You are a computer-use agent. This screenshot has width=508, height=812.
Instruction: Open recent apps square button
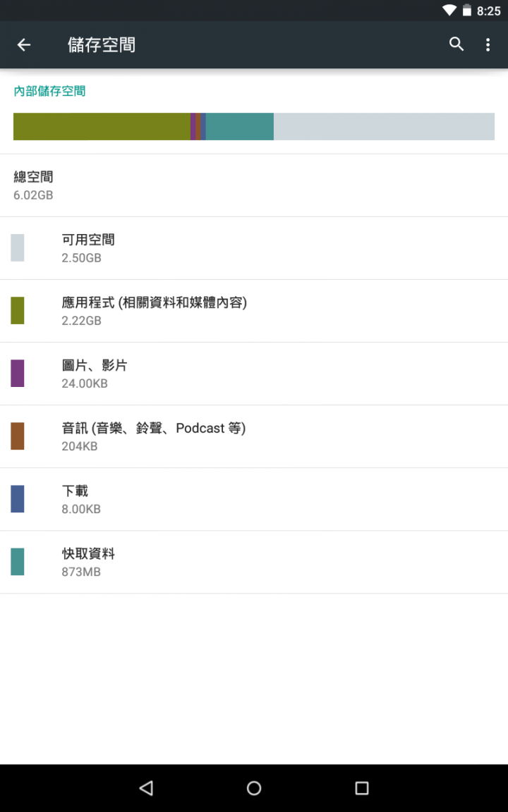[362, 787]
